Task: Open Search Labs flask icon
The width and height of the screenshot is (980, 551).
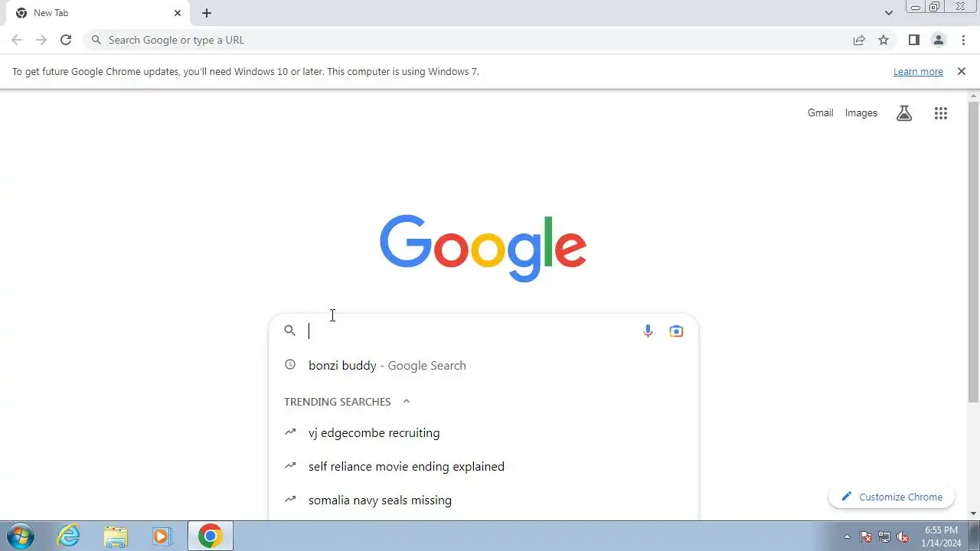Action: (x=904, y=113)
